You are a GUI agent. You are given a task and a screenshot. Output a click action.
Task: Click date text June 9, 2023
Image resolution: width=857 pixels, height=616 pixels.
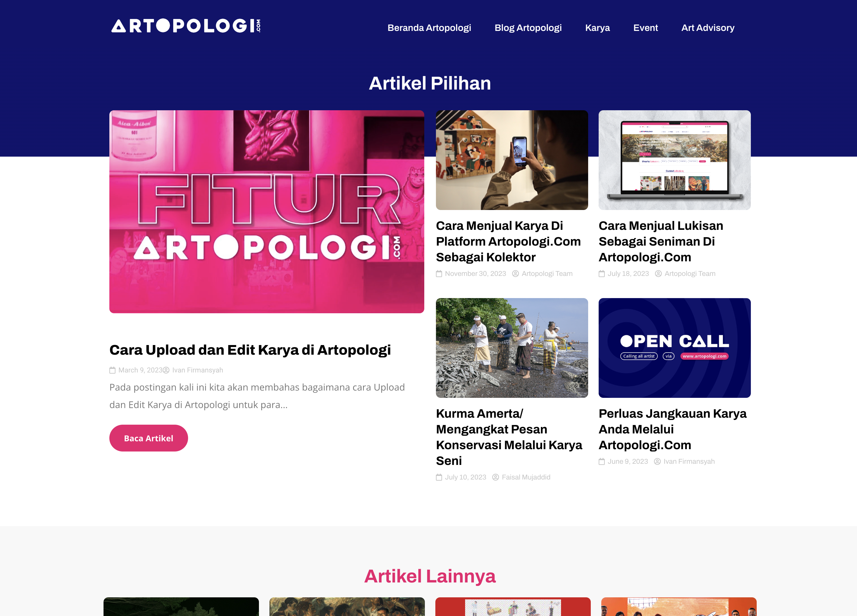[x=628, y=461]
